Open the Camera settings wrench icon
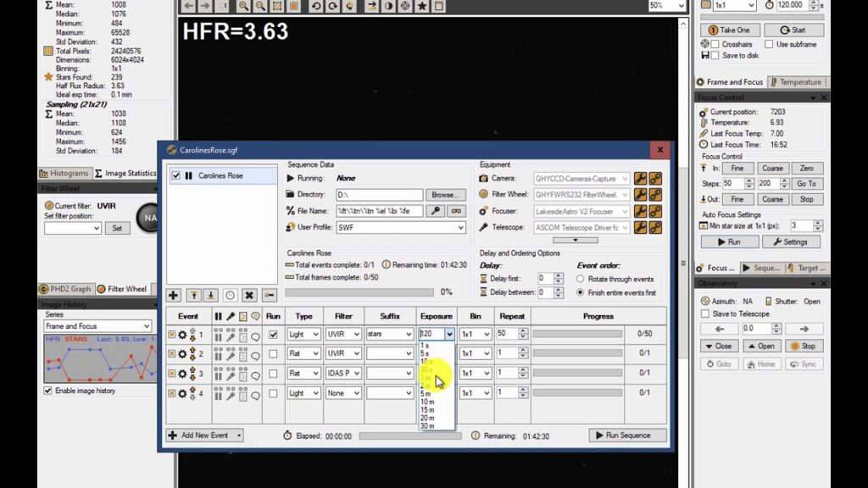The image size is (868, 488). pos(641,179)
